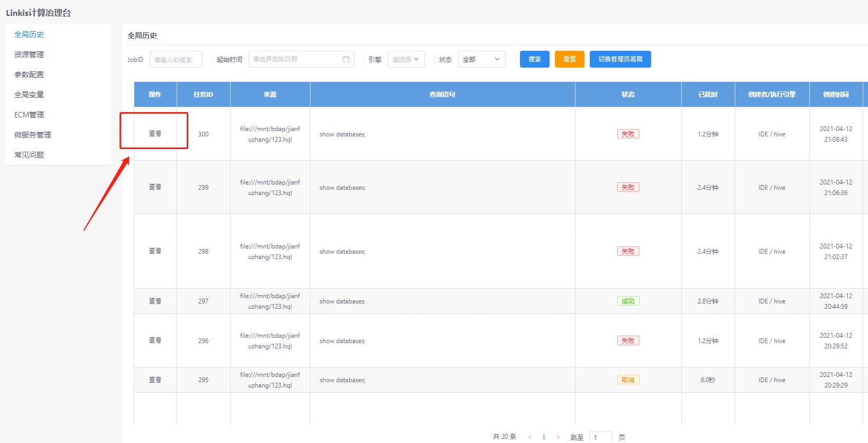This screenshot has height=443, width=868.
Task: Open 资源管理 in the sidebar
Action: tap(29, 54)
